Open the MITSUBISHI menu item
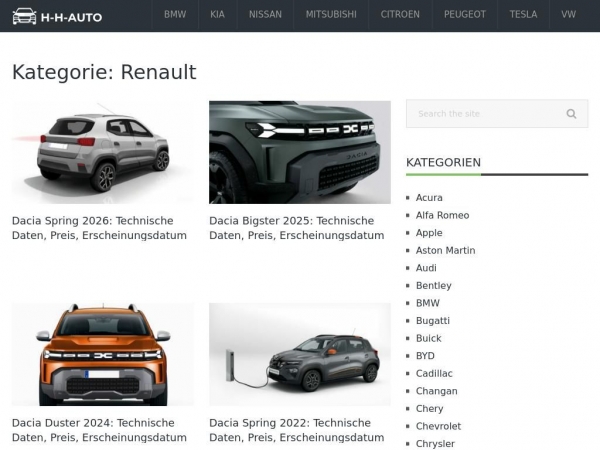Image resolution: width=600 pixels, height=450 pixels. tap(331, 15)
